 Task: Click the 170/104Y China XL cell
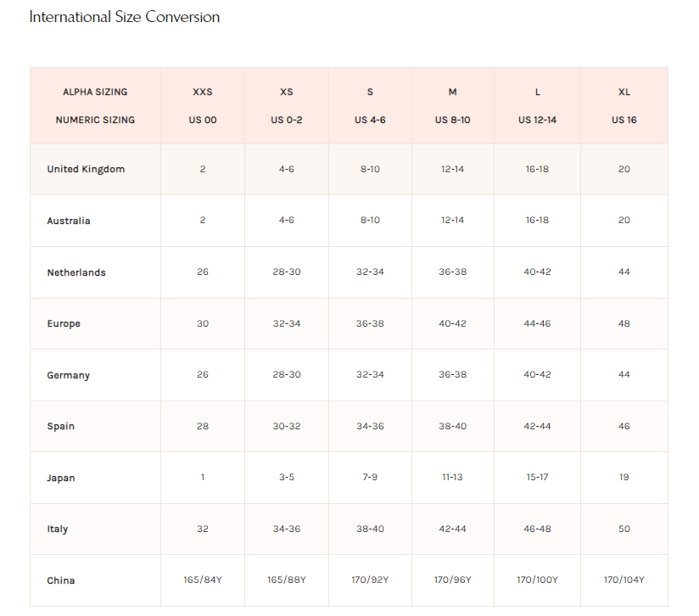(624, 580)
